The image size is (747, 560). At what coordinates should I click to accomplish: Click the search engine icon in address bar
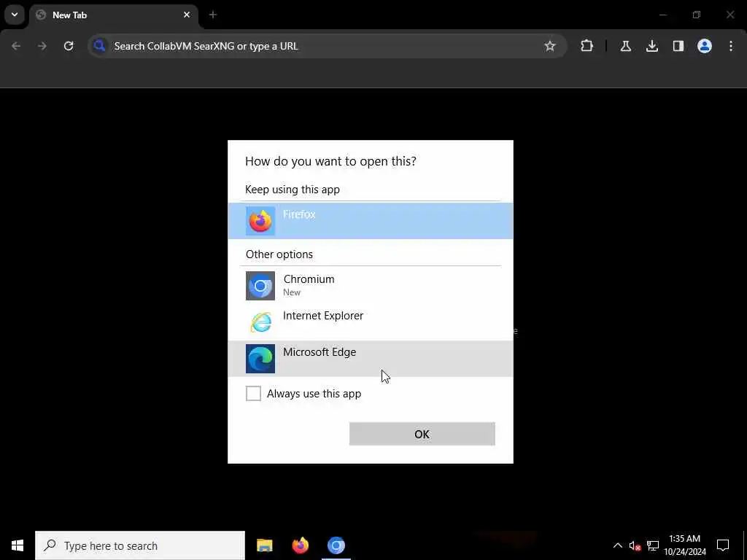pyautogui.click(x=99, y=46)
